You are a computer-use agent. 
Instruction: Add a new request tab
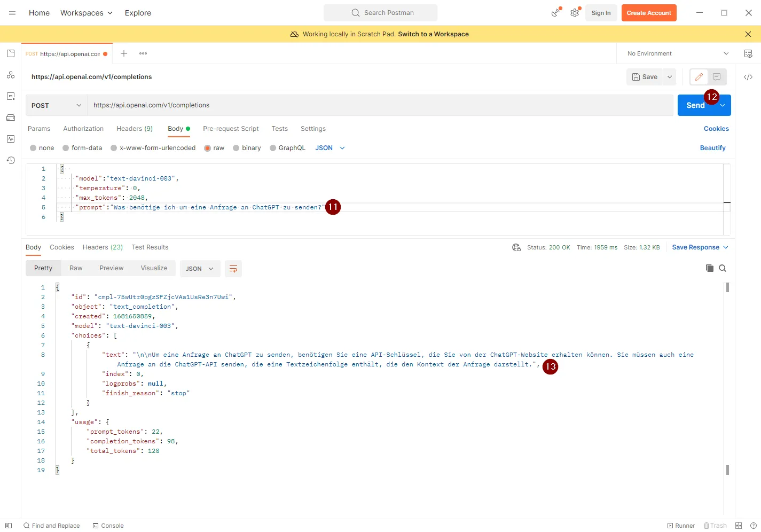click(124, 53)
